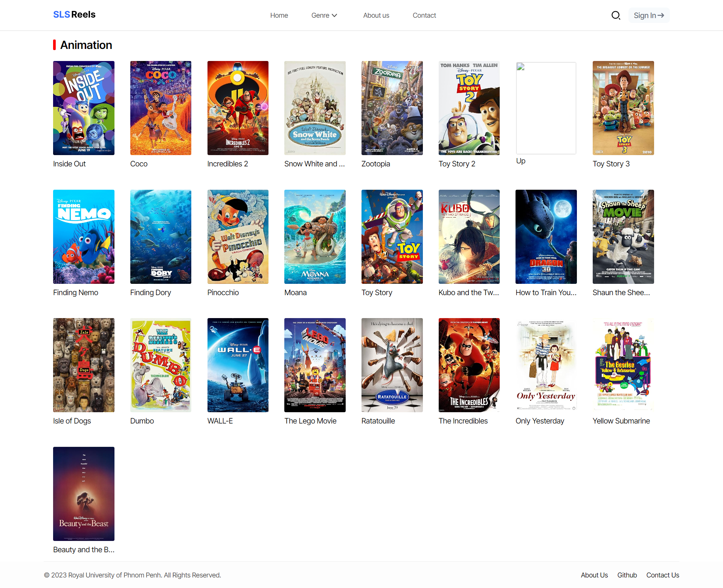Select the Ratatouille movie poster
The width and height of the screenshot is (723, 588).
tap(392, 365)
